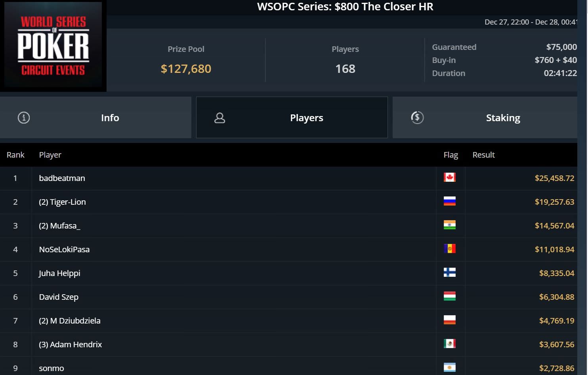
Task: Open the Info tab
Action: [95, 118]
